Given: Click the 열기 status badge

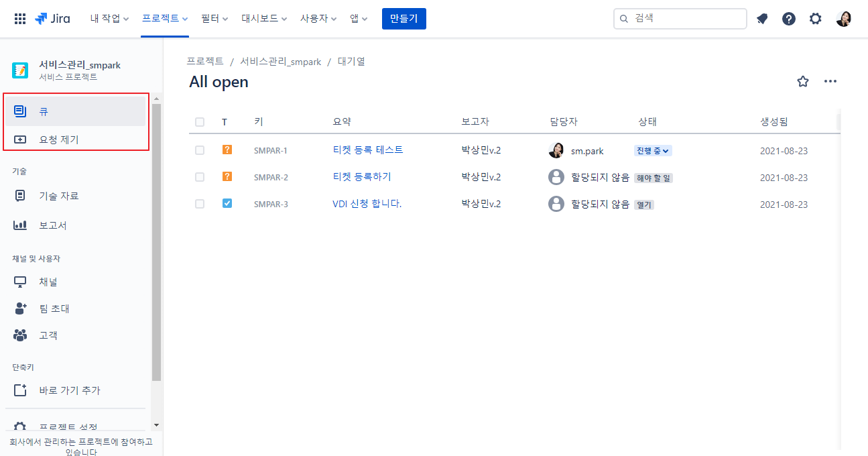Looking at the screenshot, I should click(x=644, y=205).
